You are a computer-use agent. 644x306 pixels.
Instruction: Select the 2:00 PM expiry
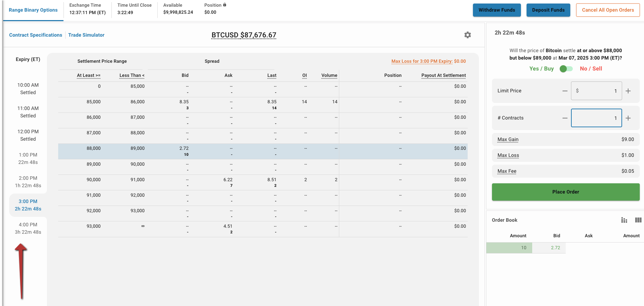(28, 182)
